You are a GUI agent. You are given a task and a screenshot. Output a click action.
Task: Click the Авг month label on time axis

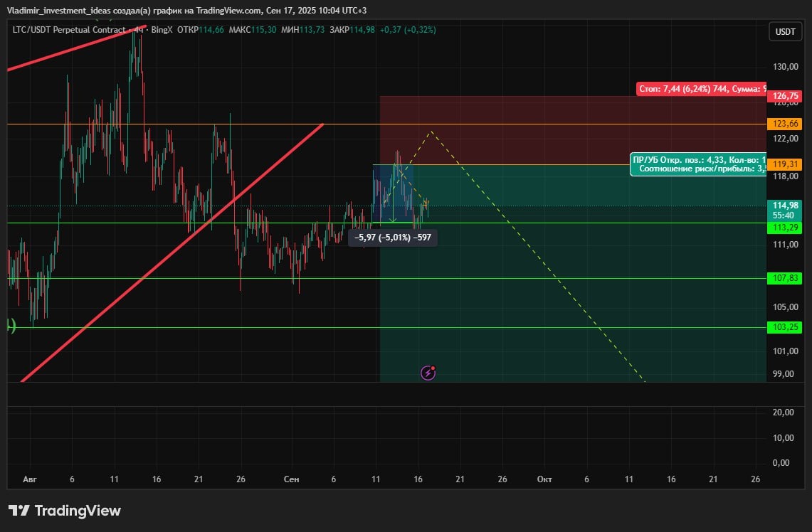coord(30,479)
